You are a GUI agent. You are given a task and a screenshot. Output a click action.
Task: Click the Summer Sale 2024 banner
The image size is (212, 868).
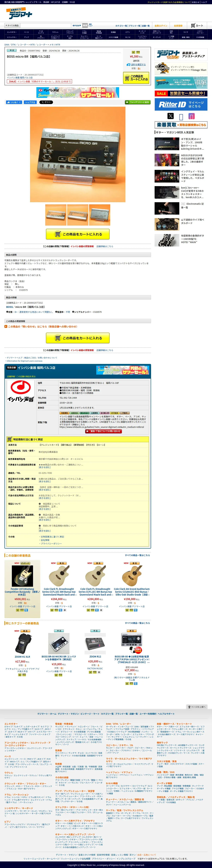78,93
